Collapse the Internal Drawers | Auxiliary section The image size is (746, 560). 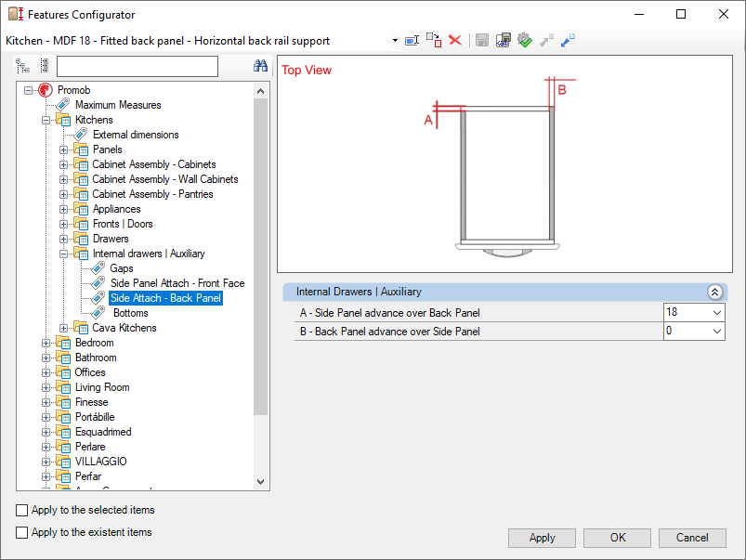(x=713, y=292)
